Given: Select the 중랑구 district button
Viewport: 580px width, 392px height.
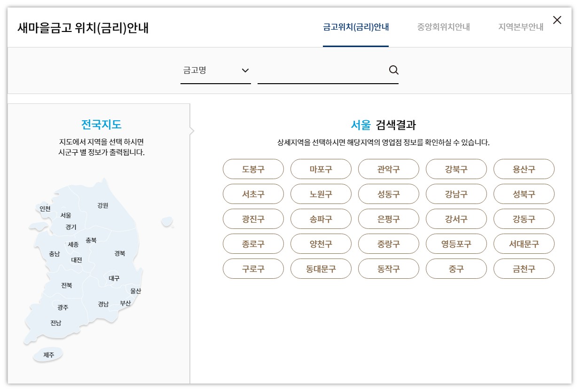Looking at the screenshot, I should pyautogui.click(x=389, y=244).
